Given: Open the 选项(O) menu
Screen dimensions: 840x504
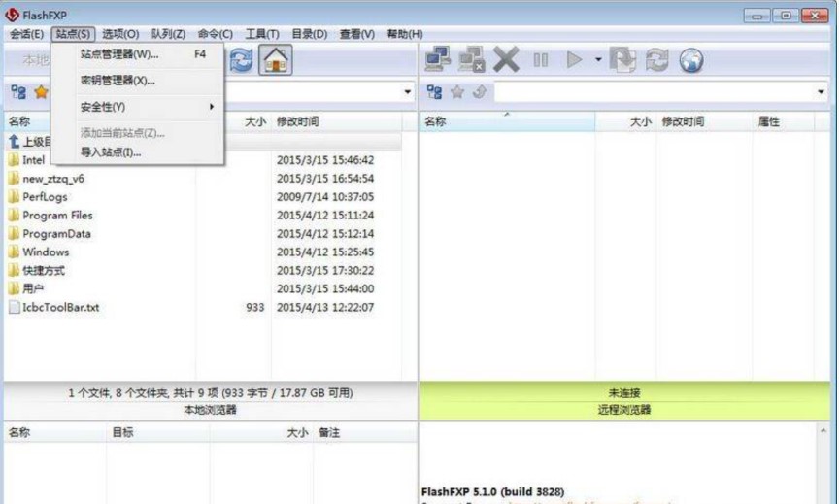Looking at the screenshot, I should 120,34.
